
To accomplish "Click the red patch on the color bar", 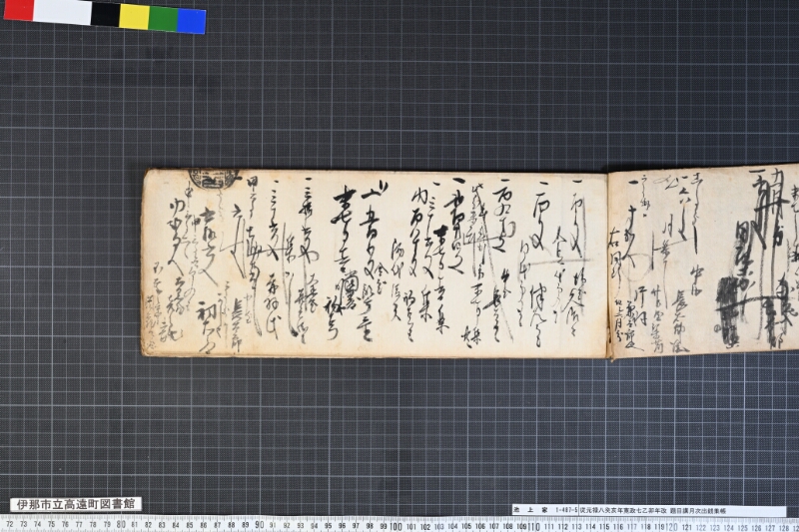I will [x=18, y=10].
